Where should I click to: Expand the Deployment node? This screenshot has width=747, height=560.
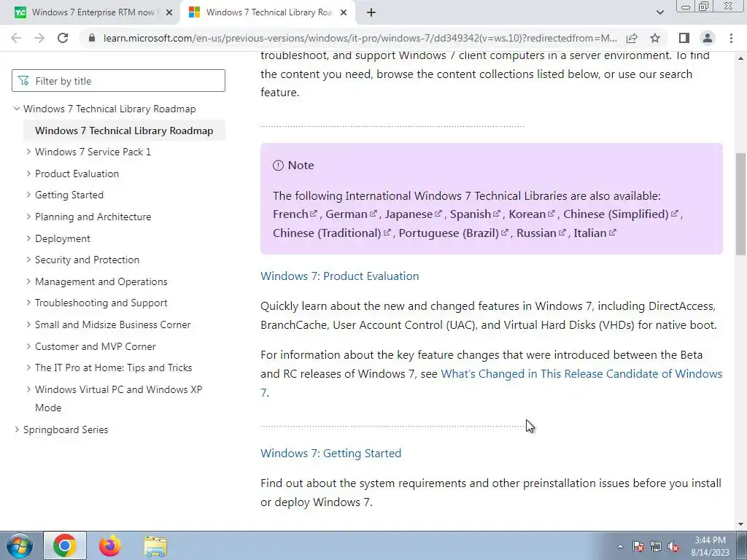[28, 238]
